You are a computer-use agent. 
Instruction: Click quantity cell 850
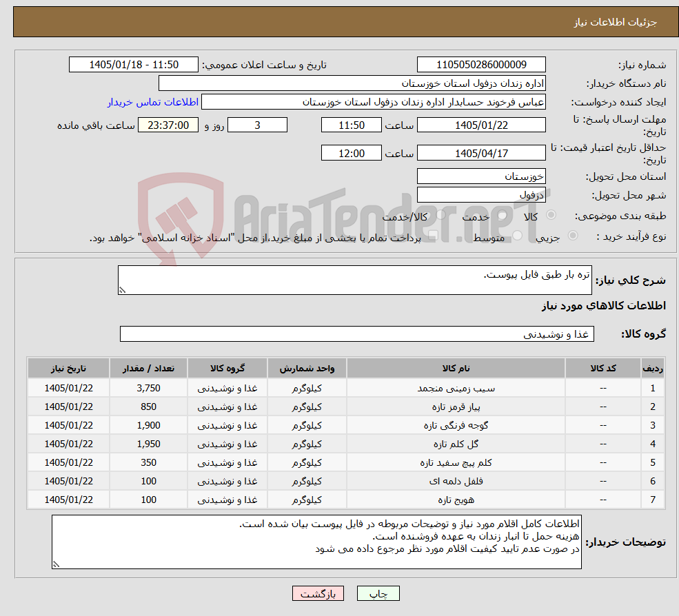click(x=148, y=407)
